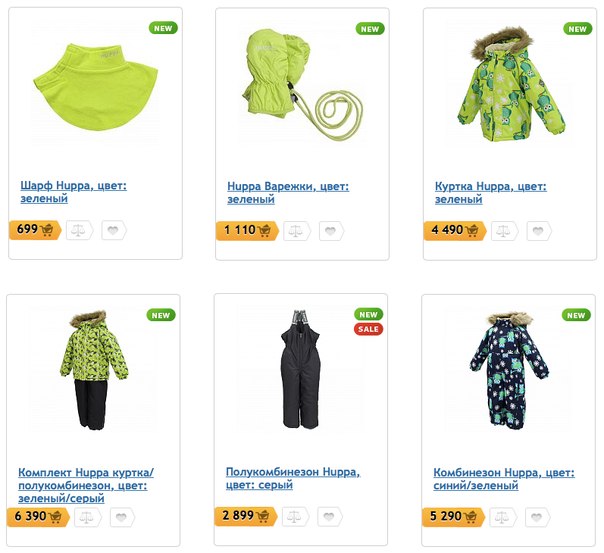Open the Куртка Huppa, цвет: зеленый link
Image resolution: width=604 pixels, height=553 pixels.
[491, 193]
